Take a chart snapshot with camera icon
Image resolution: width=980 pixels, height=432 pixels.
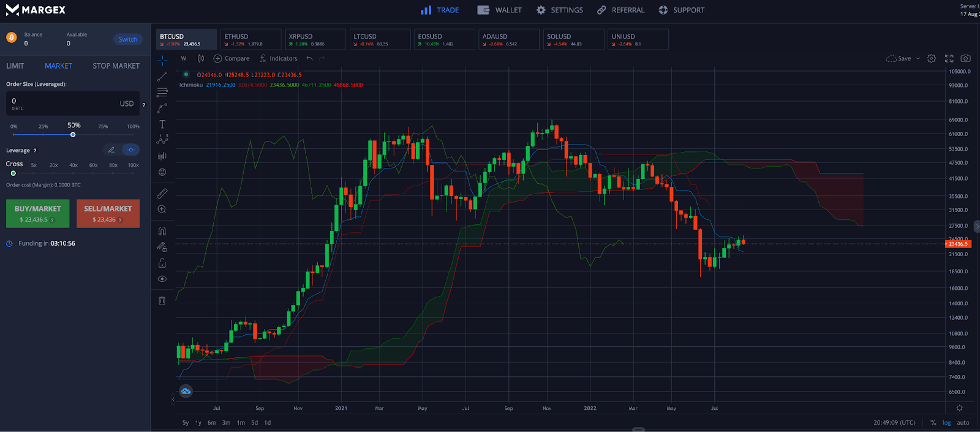tap(965, 59)
